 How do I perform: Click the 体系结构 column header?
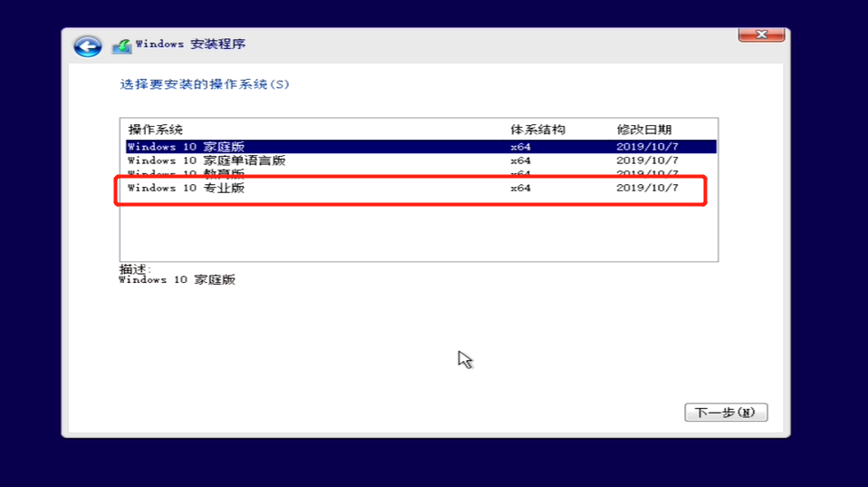(537, 130)
